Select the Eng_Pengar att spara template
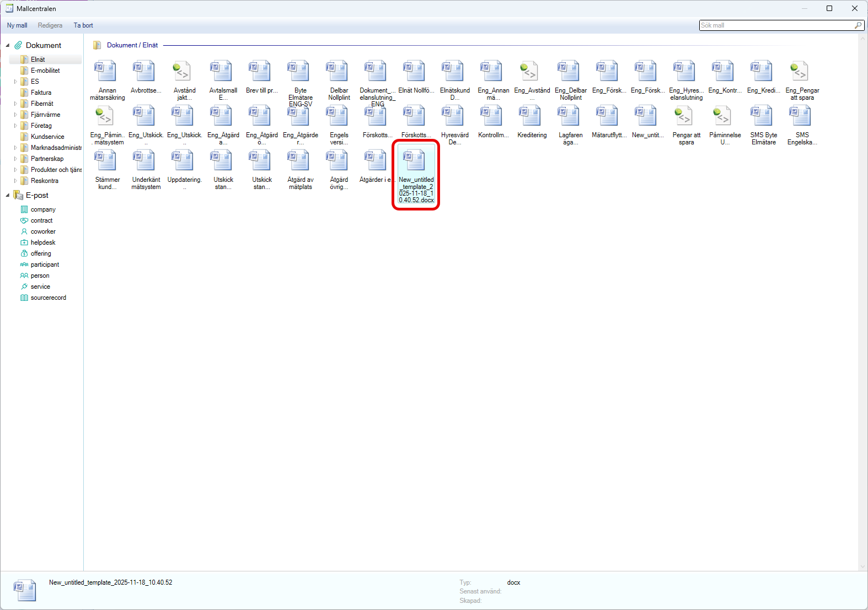The image size is (868, 610). pyautogui.click(x=800, y=72)
